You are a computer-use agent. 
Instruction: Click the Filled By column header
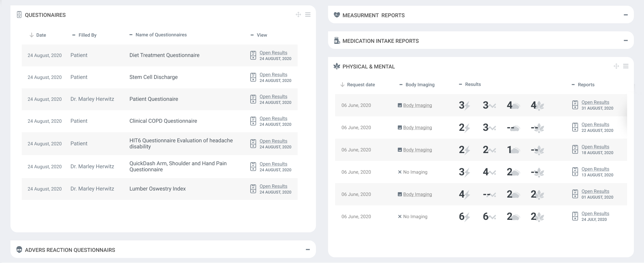point(84,35)
